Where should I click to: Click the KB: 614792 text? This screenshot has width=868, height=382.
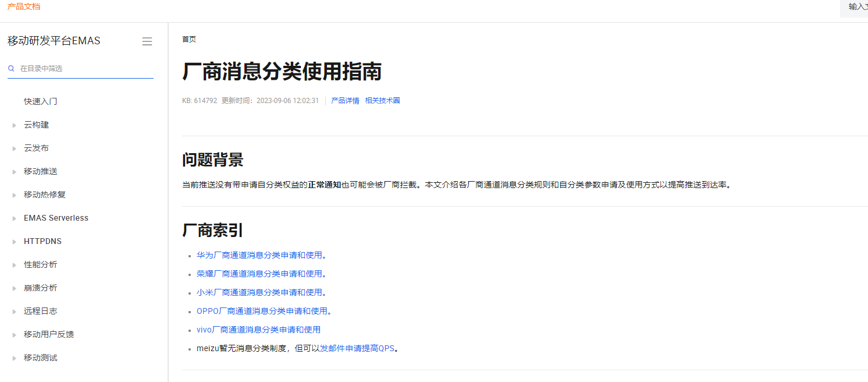click(x=200, y=101)
